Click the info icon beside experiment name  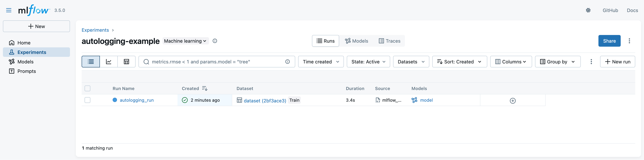click(x=215, y=41)
